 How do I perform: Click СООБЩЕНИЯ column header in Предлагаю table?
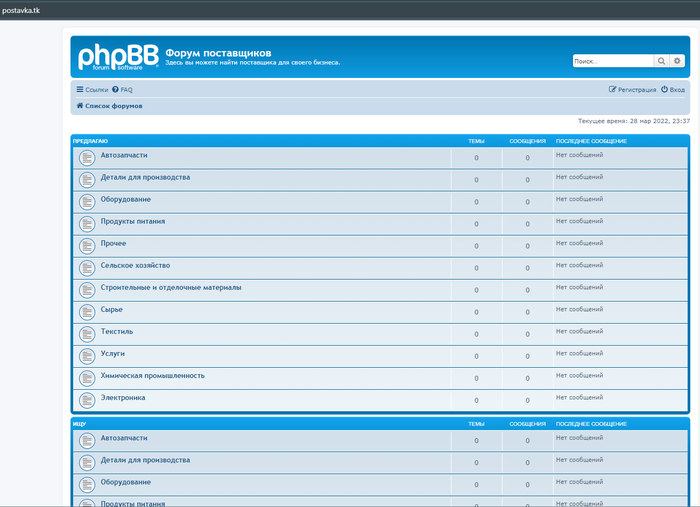[x=527, y=141]
